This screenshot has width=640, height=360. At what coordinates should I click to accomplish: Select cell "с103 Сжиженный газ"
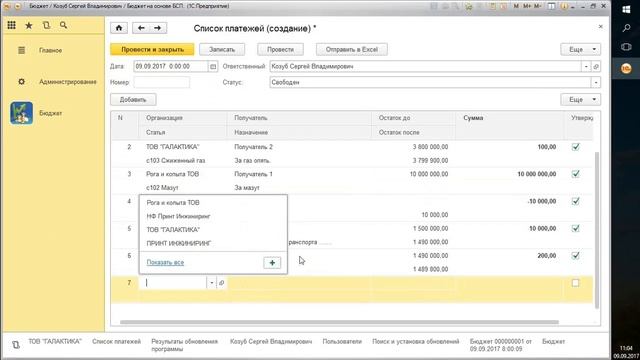pyautogui.click(x=176, y=160)
